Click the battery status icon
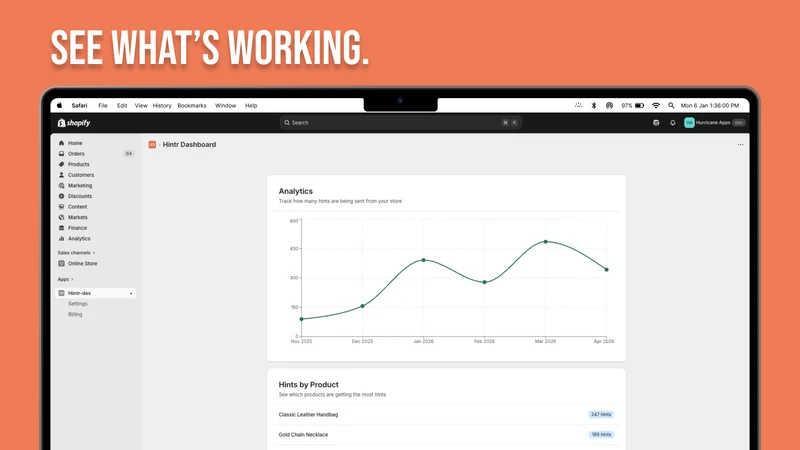The image size is (800, 450). coord(639,106)
